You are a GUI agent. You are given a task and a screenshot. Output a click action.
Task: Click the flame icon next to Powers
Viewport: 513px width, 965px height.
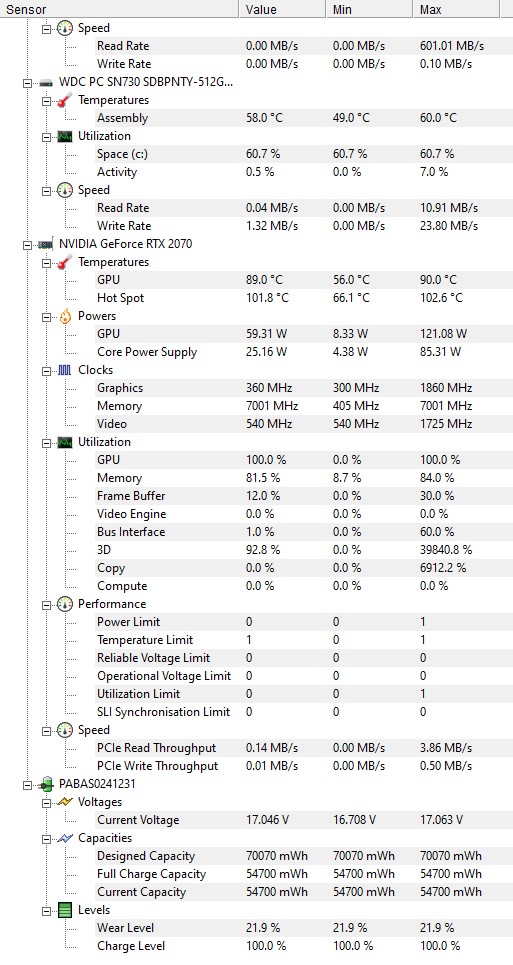(x=65, y=316)
